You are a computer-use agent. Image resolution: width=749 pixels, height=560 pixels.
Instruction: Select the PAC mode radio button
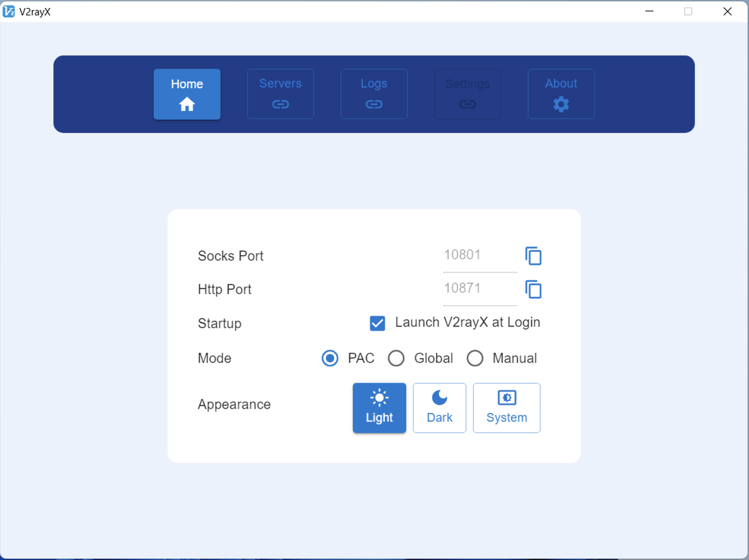coord(330,358)
